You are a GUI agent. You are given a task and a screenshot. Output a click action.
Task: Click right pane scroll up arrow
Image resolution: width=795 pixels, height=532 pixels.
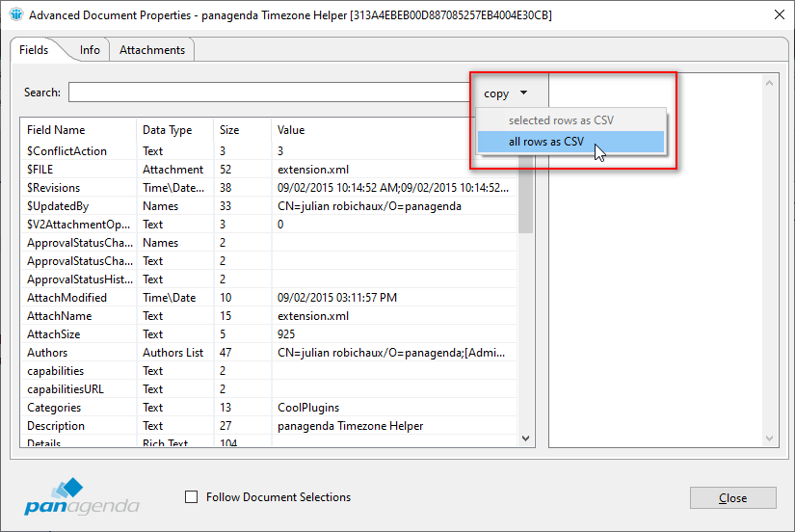tap(769, 83)
